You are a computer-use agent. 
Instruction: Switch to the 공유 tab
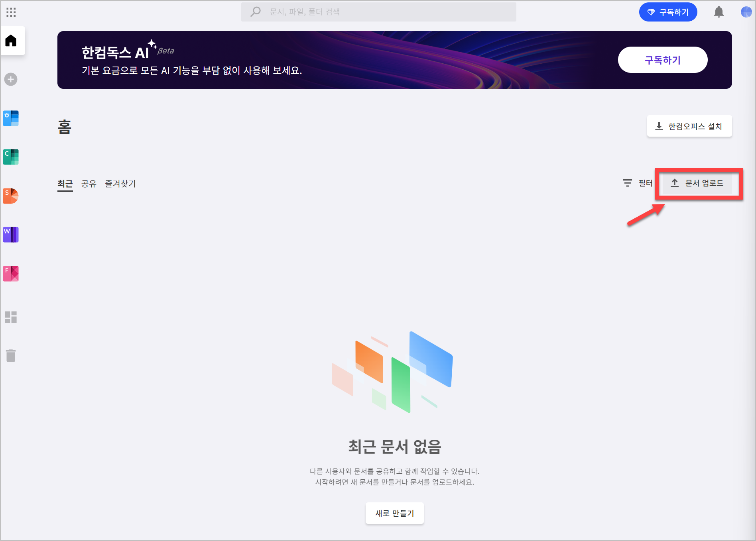(89, 184)
